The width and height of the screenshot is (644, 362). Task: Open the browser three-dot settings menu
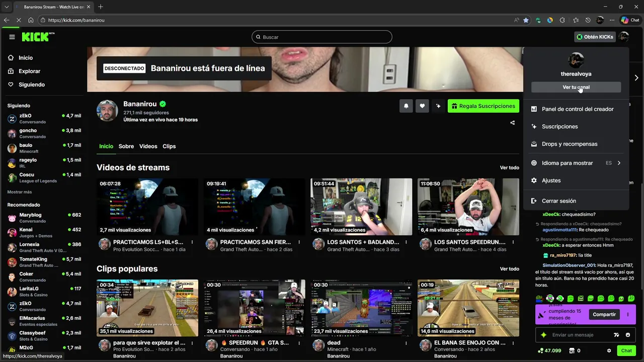tap(612, 20)
